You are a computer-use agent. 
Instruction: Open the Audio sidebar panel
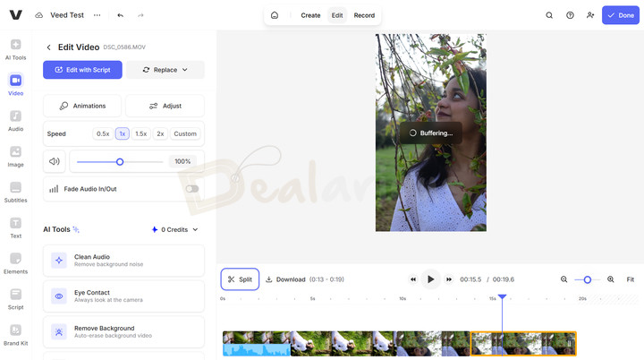pos(15,121)
